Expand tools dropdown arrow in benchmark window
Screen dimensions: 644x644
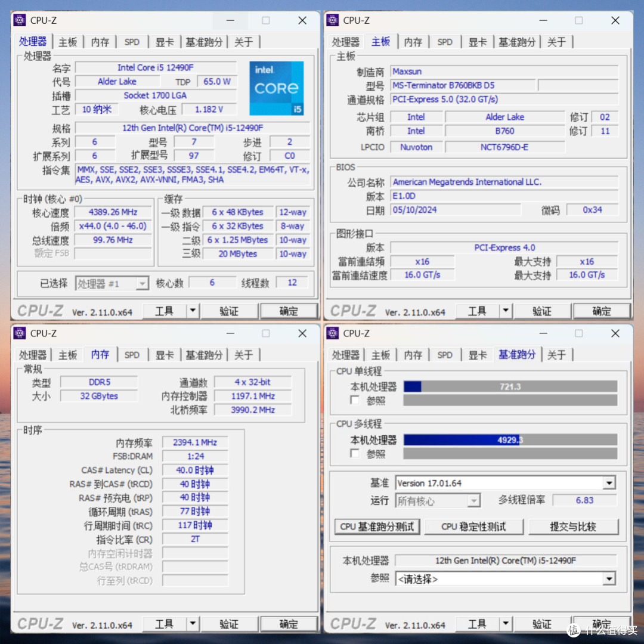pos(506,624)
